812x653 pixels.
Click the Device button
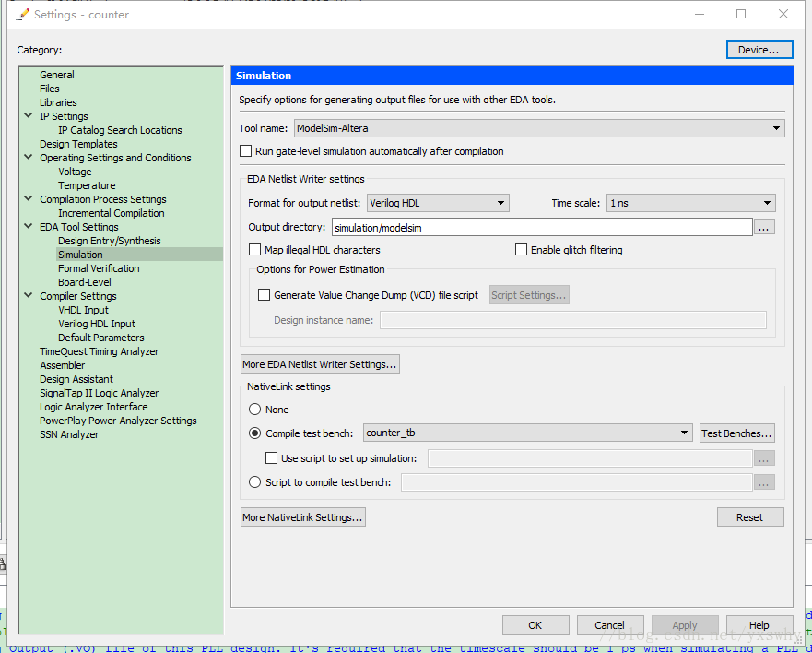click(x=759, y=50)
